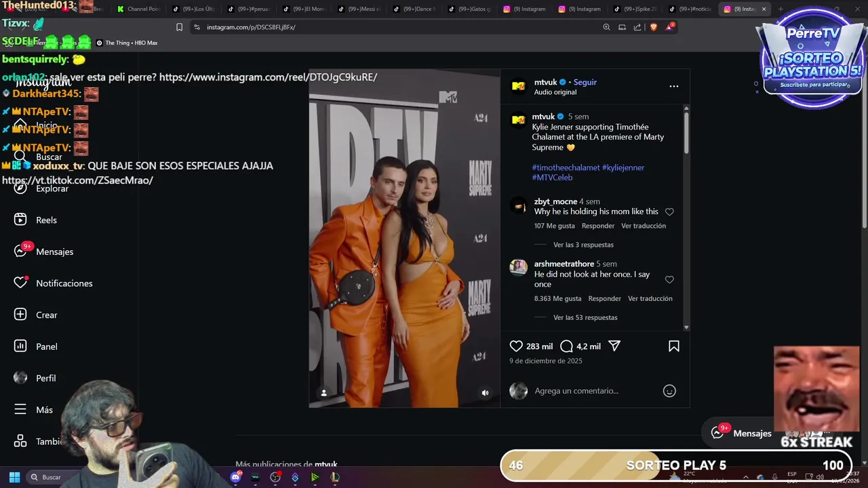Open Notificaciones in the sidebar
868x488 pixels.
[x=53, y=283]
